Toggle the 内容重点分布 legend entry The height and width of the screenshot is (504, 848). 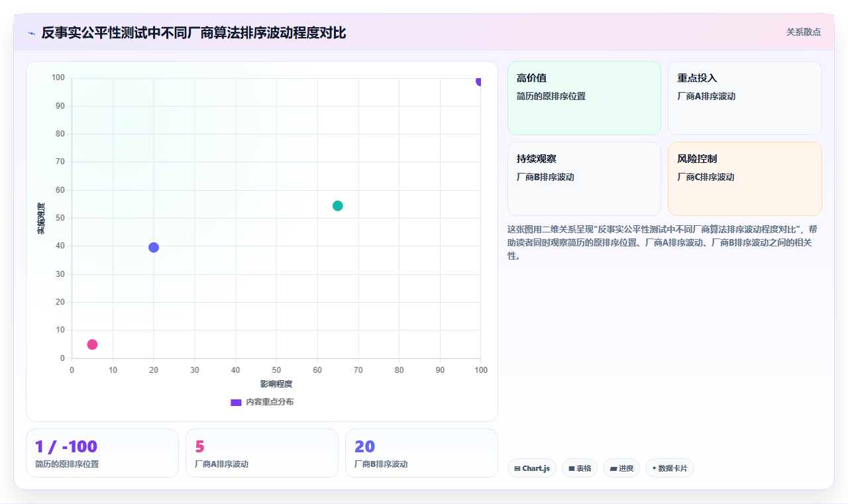tap(262, 402)
